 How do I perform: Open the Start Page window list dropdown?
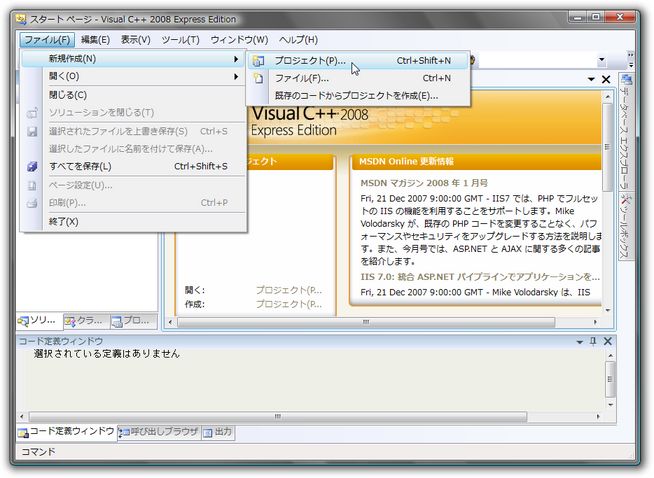point(591,79)
